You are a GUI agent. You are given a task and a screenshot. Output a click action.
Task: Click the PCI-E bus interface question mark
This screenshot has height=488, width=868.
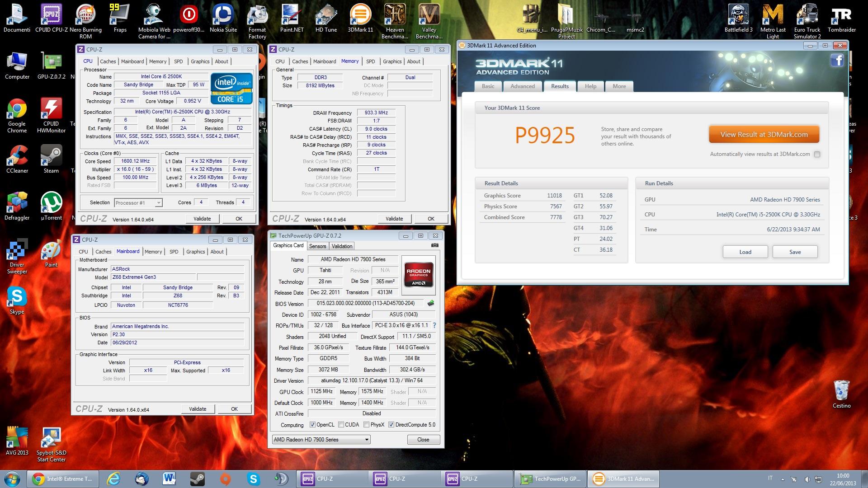coord(434,325)
